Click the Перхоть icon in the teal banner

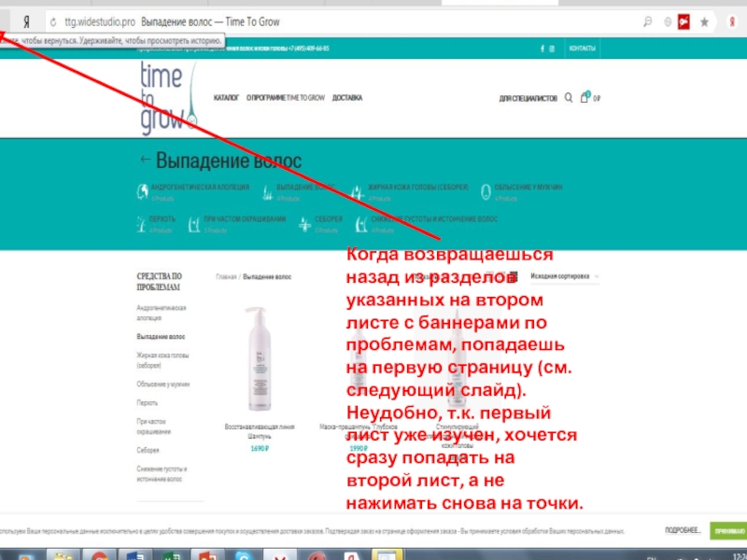(x=142, y=224)
